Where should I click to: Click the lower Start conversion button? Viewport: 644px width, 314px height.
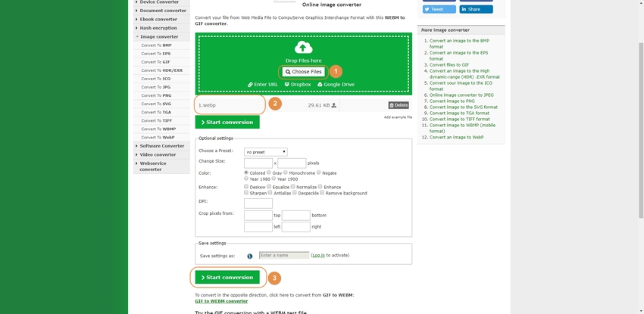coord(227,278)
